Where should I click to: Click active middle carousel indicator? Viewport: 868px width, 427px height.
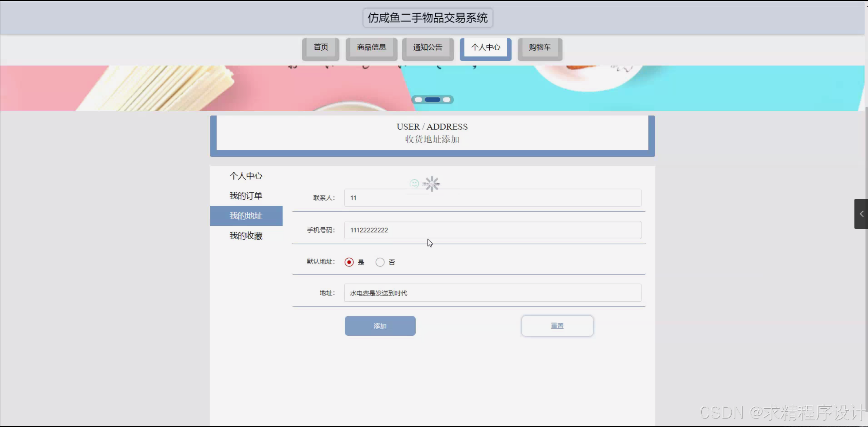click(432, 99)
